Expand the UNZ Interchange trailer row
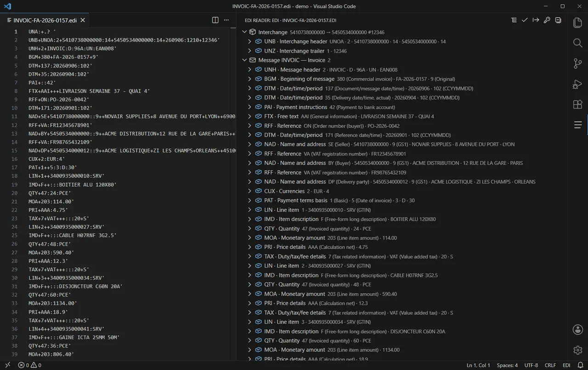The height and width of the screenshot is (370, 588). point(250,51)
